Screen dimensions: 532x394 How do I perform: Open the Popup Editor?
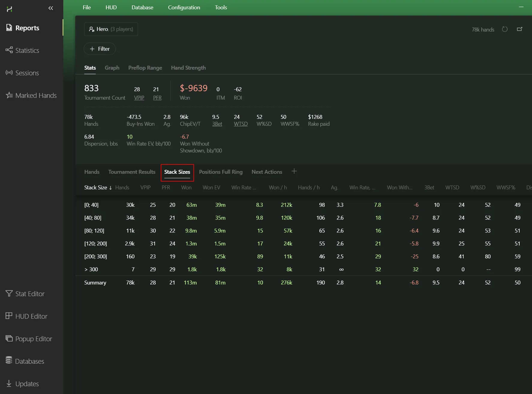pos(33,339)
